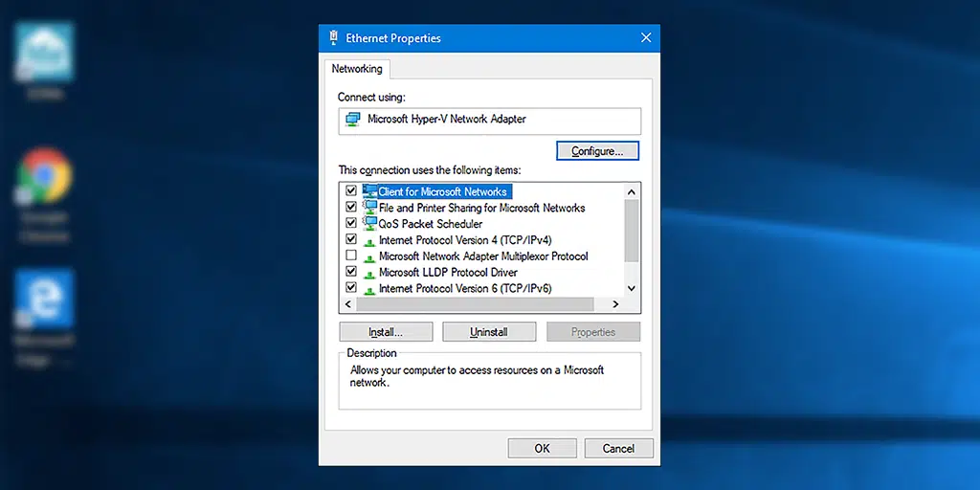Click the list's scroll up arrow

point(632,191)
